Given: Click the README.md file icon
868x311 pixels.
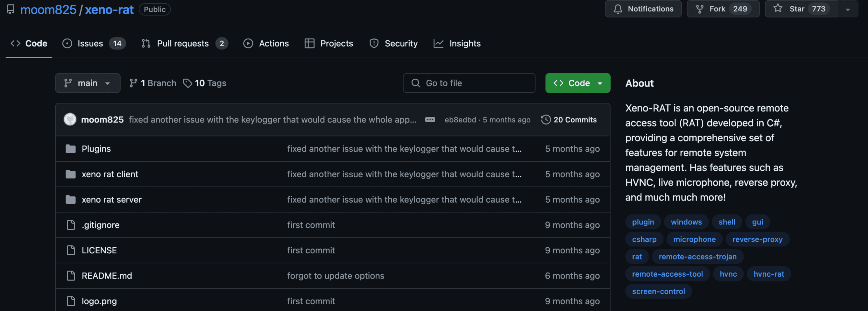Looking at the screenshot, I should 71,276.
